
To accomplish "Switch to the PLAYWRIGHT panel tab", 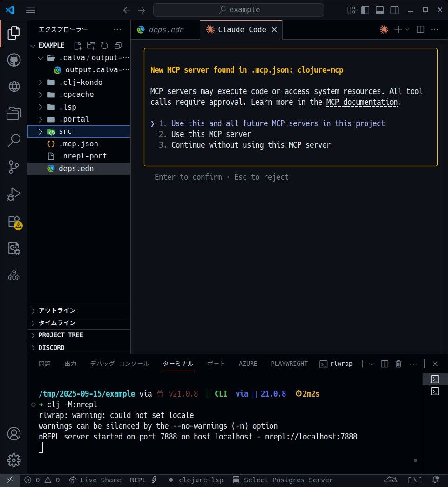I will [289, 364].
